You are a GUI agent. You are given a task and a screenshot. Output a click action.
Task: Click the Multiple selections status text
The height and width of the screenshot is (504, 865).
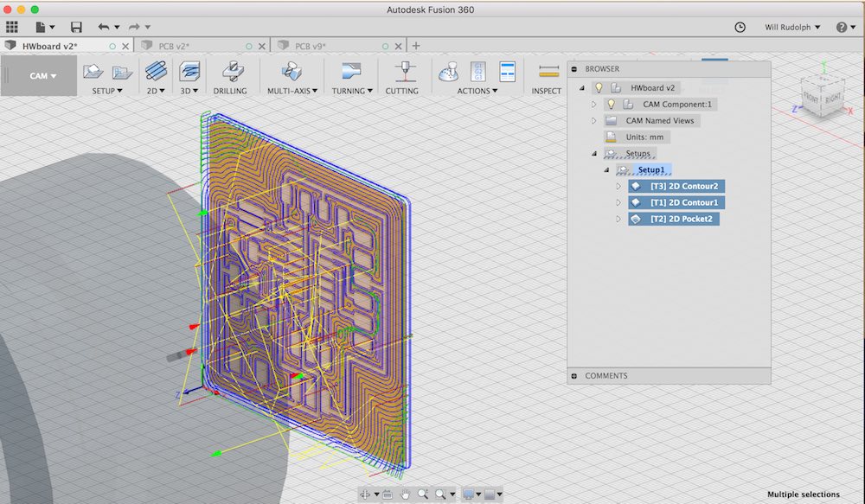pyautogui.click(x=804, y=494)
